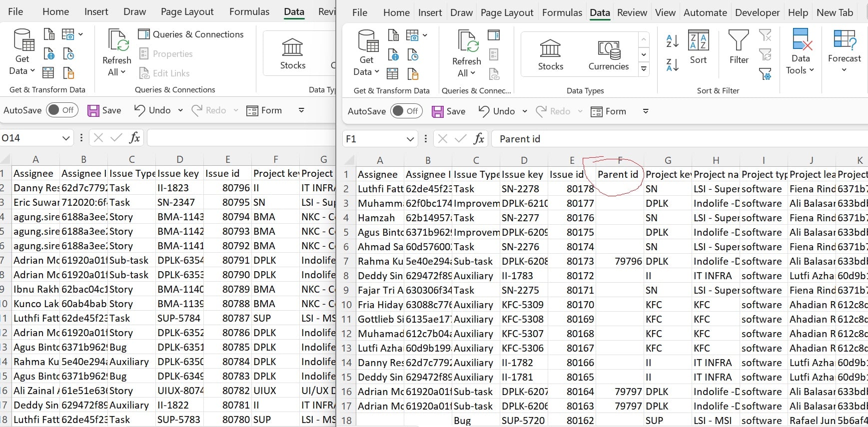The width and height of the screenshot is (868, 427).
Task: Click Save in the right window toolbar
Action: pos(449,111)
